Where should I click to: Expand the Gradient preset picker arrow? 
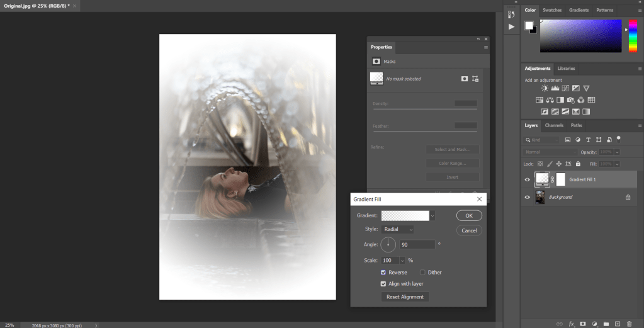433,216
